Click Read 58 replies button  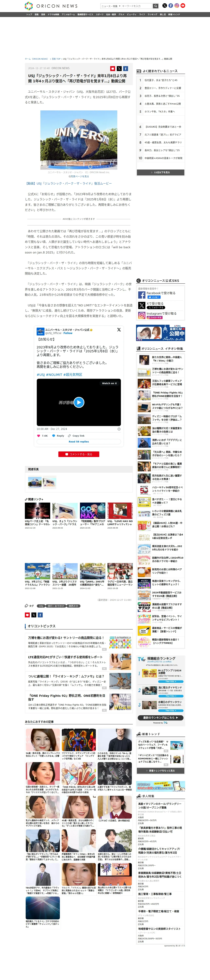79,442
